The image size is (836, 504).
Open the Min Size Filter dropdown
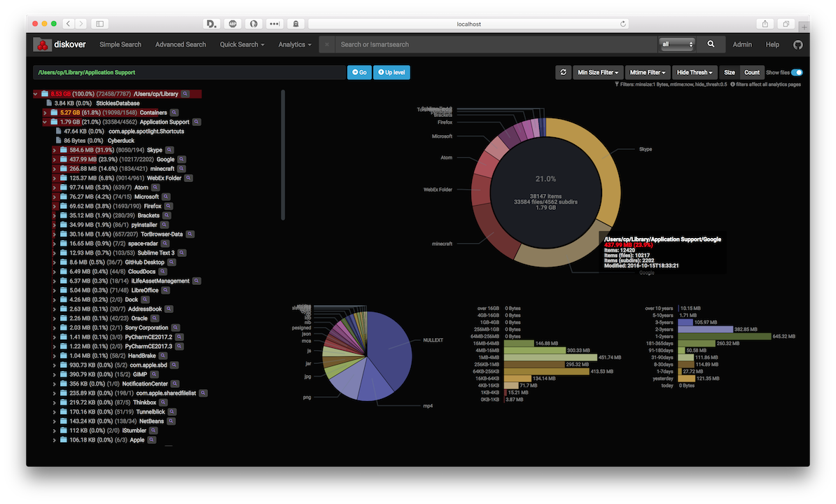[x=598, y=73]
